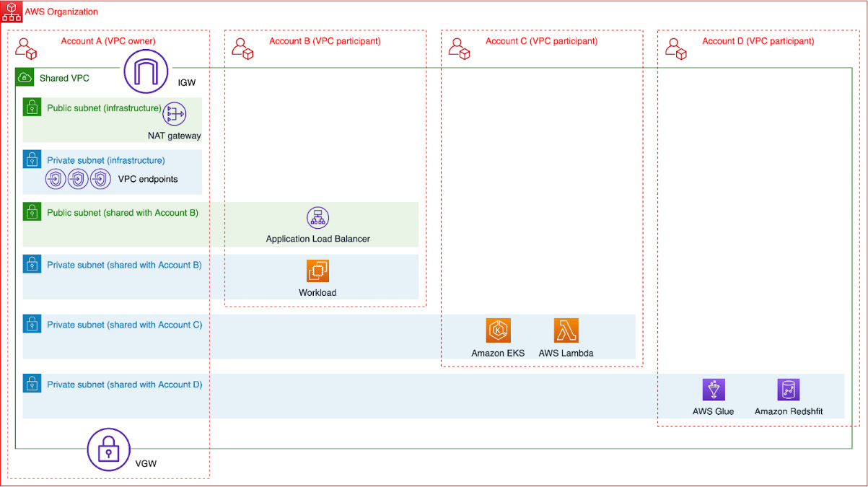Click lock icon of Account C private subnet
Image resolution: width=868 pixels, height=487 pixels.
coord(32,324)
